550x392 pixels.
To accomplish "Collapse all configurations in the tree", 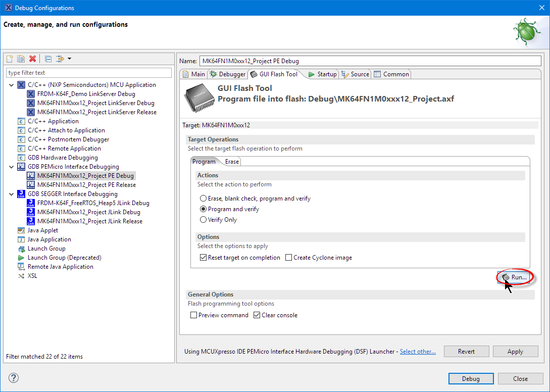I will (48, 59).
